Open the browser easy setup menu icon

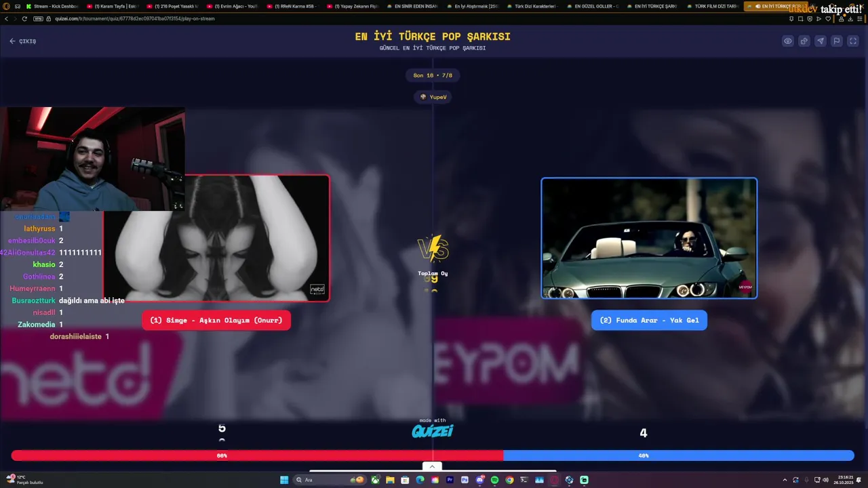(x=860, y=19)
